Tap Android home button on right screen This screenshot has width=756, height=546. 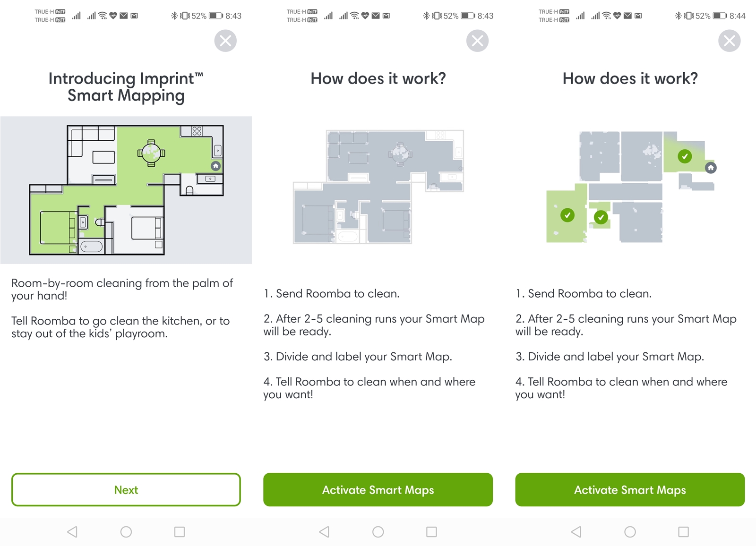(x=630, y=532)
